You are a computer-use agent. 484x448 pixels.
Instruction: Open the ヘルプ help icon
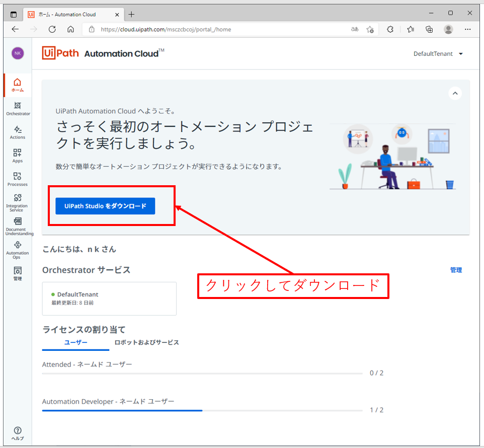18,433
